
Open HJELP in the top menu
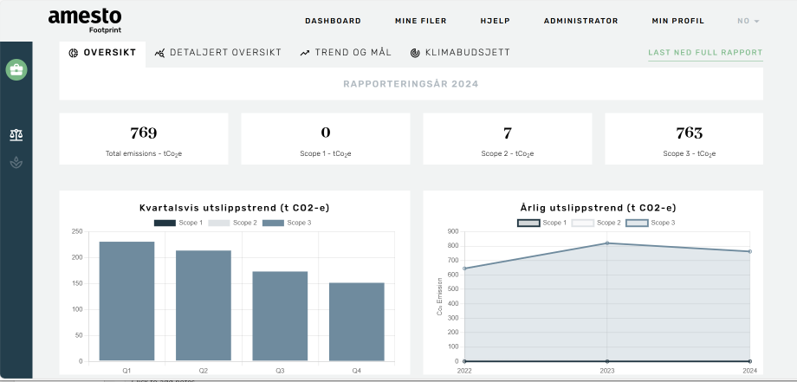pyautogui.click(x=495, y=21)
